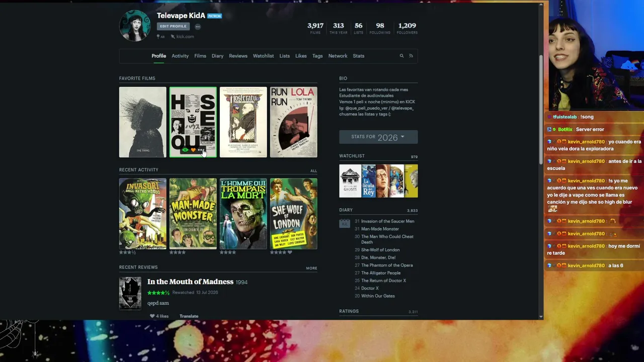The image size is (644, 362).
Task: Click the star rating under Invasion of the Saucer Men poster
Action: (128, 252)
